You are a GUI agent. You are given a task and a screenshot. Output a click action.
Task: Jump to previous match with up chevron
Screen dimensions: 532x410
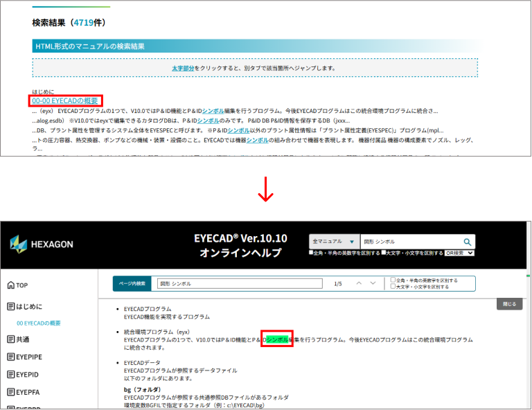click(x=359, y=283)
